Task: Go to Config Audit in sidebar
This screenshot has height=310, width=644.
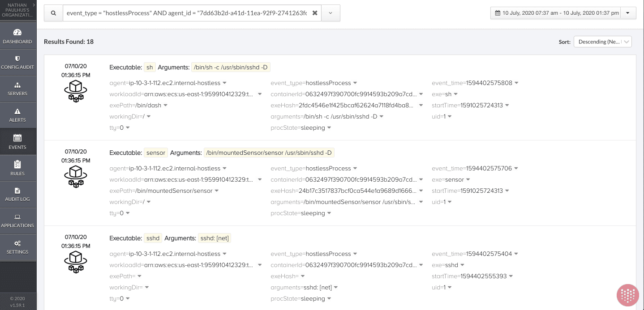Action: click(x=18, y=63)
